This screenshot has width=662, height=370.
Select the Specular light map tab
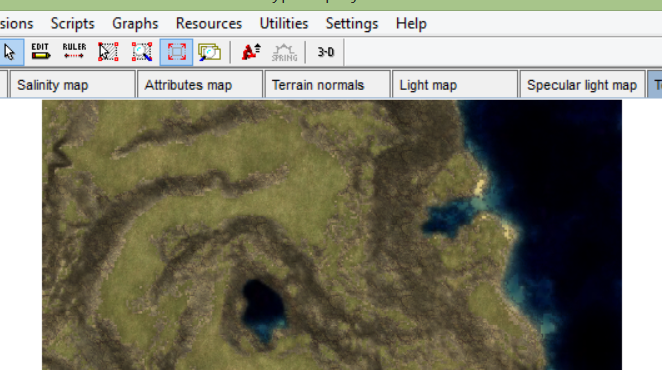(583, 85)
